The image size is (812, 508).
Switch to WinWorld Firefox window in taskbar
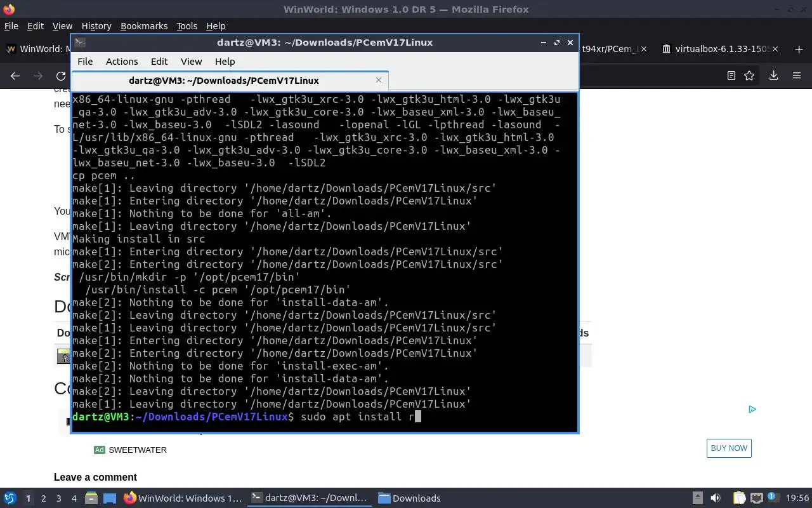coord(183,498)
